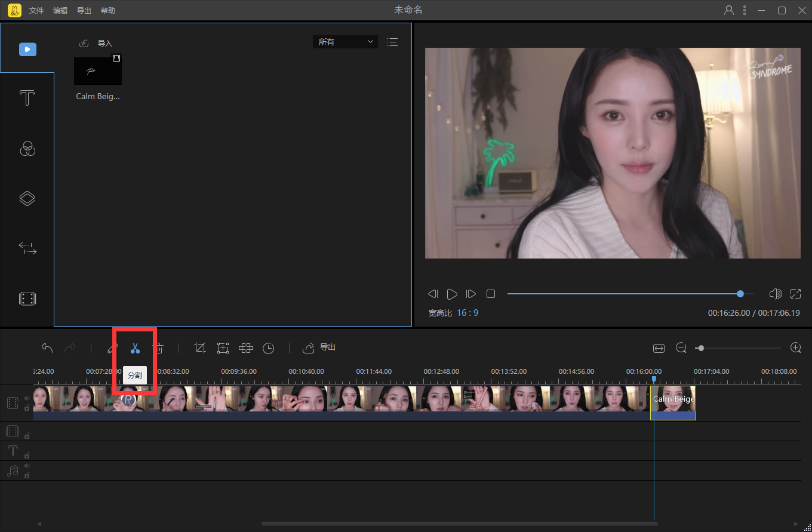812x532 pixels.
Task: Click the 未命名 project title
Action: (x=408, y=10)
